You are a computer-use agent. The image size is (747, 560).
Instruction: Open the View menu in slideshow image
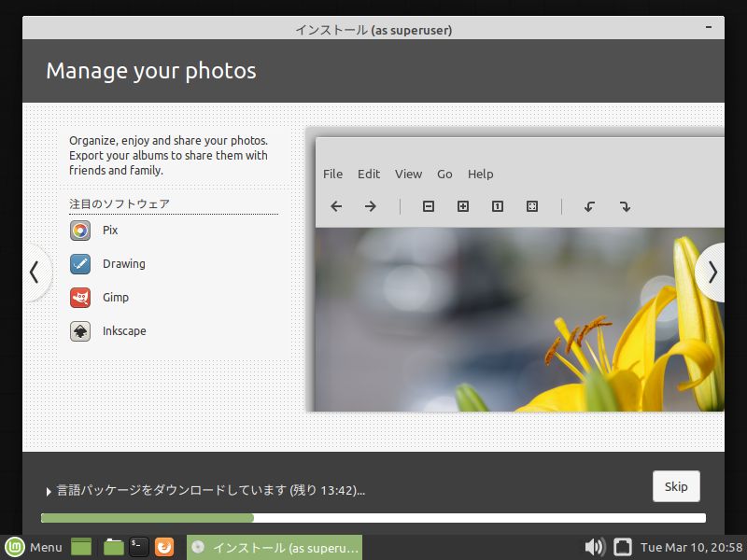[x=408, y=175]
